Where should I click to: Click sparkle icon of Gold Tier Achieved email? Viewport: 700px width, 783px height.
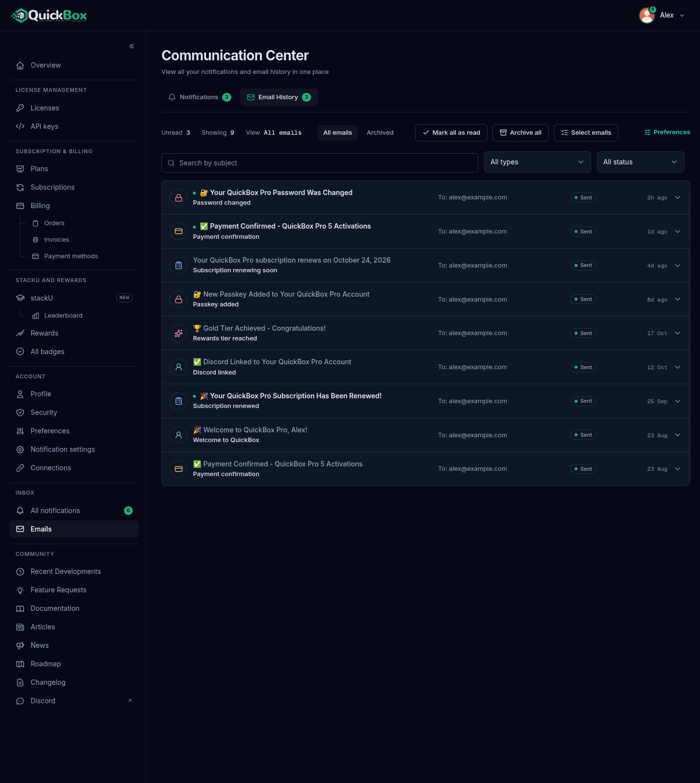point(178,333)
